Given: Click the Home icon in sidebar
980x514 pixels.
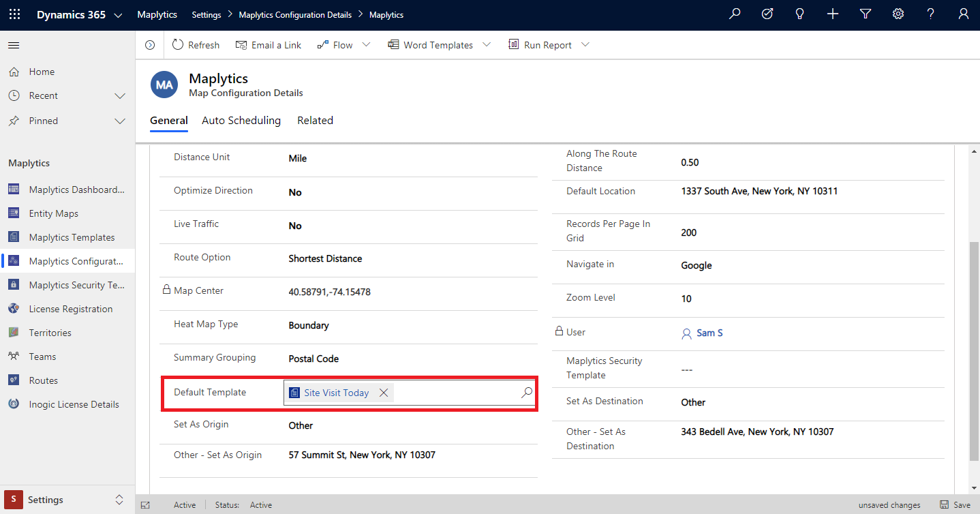Looking at the screenshot, I should tap(14, 72).
